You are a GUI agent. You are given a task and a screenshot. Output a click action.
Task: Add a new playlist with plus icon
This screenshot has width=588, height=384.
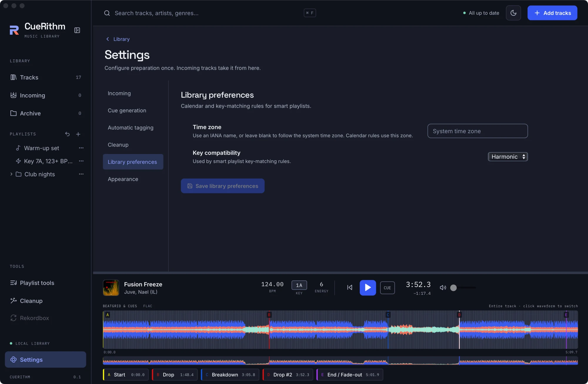78,134
